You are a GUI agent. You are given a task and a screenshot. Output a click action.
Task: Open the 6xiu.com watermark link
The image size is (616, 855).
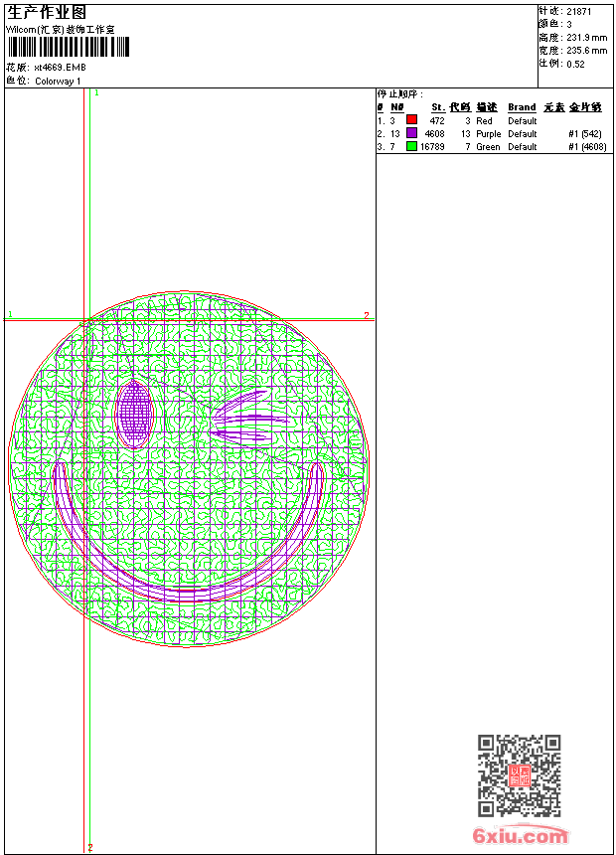pyautogui.click(x=521, y=836)
